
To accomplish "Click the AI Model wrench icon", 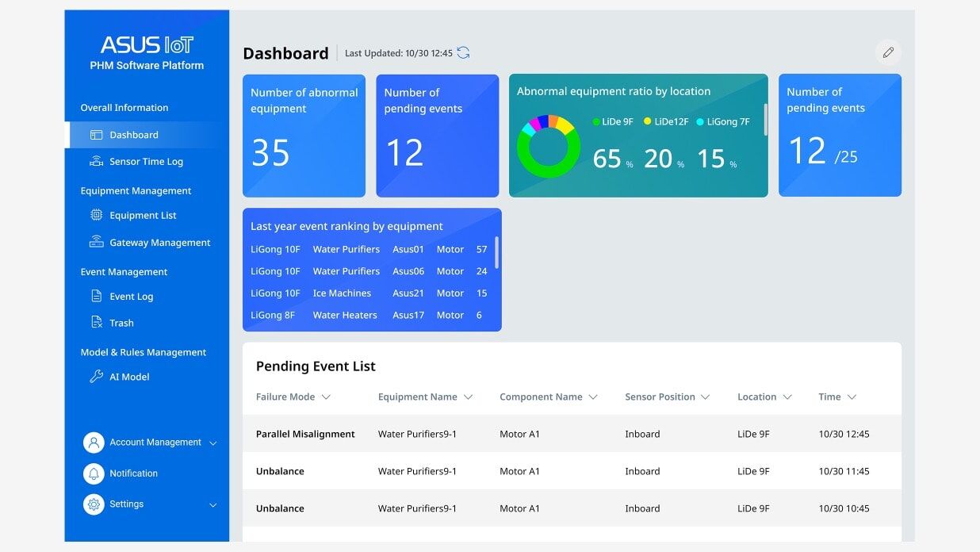I will click(97, 377).
